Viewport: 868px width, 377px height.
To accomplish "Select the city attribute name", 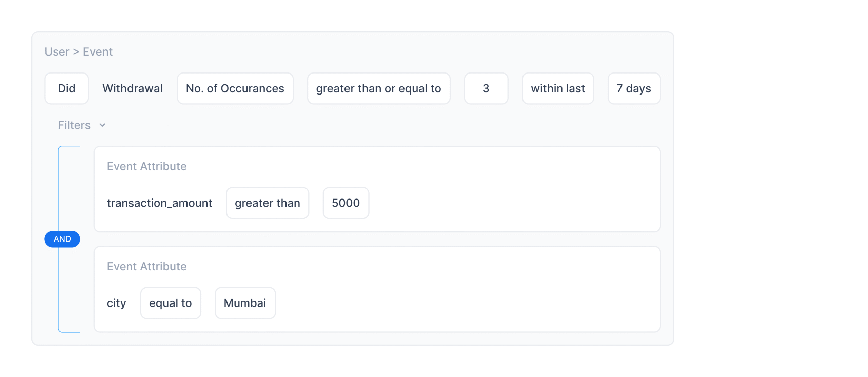I will click(x=116, y=303).
